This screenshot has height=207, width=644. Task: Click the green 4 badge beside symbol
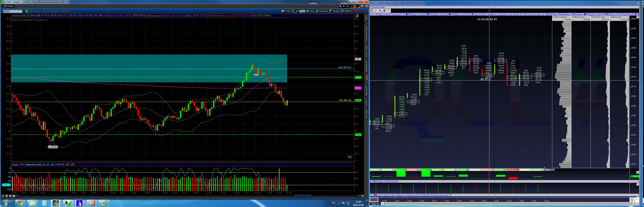click(x=27, y=11)
